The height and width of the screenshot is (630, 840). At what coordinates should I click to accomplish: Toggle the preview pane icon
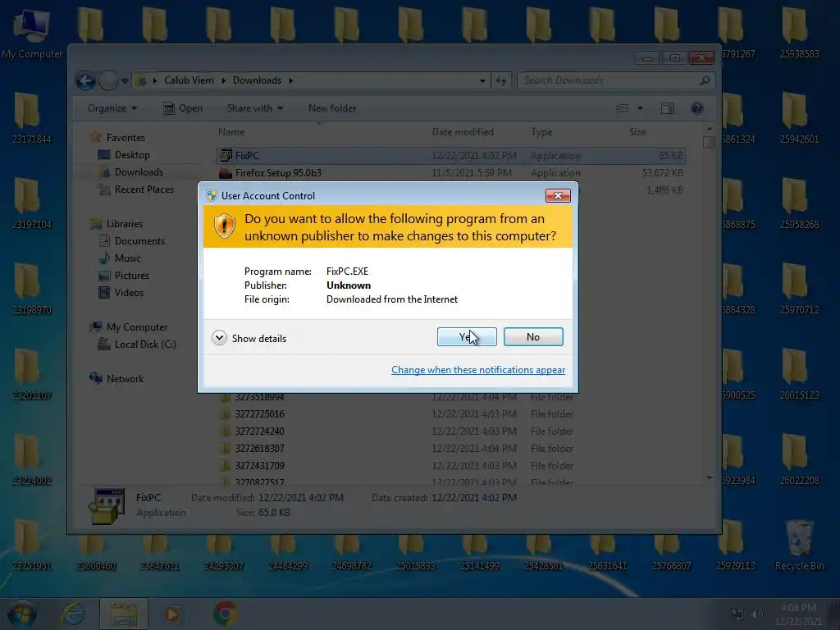click(x=668, y=108)
